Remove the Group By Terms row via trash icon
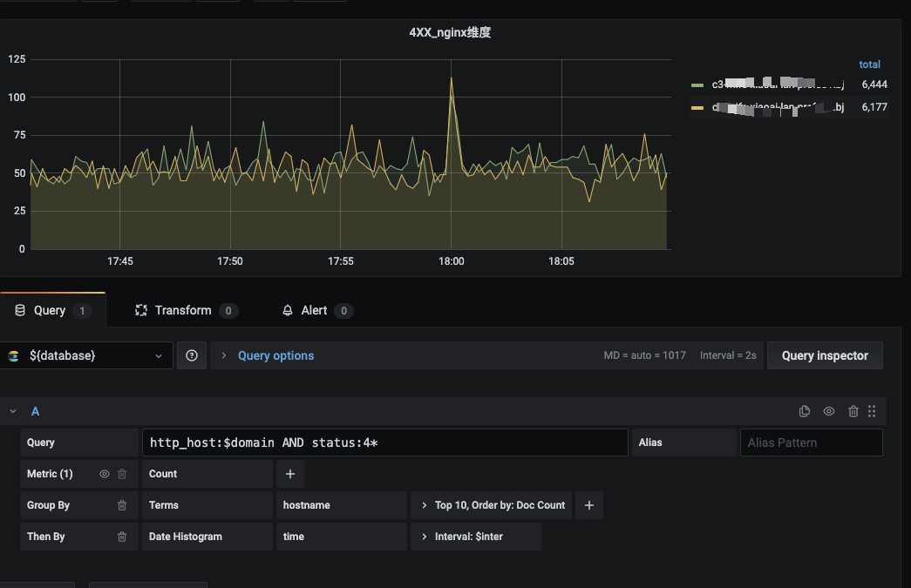The width and height of the screenshot is (911, 588). [121, 505]
